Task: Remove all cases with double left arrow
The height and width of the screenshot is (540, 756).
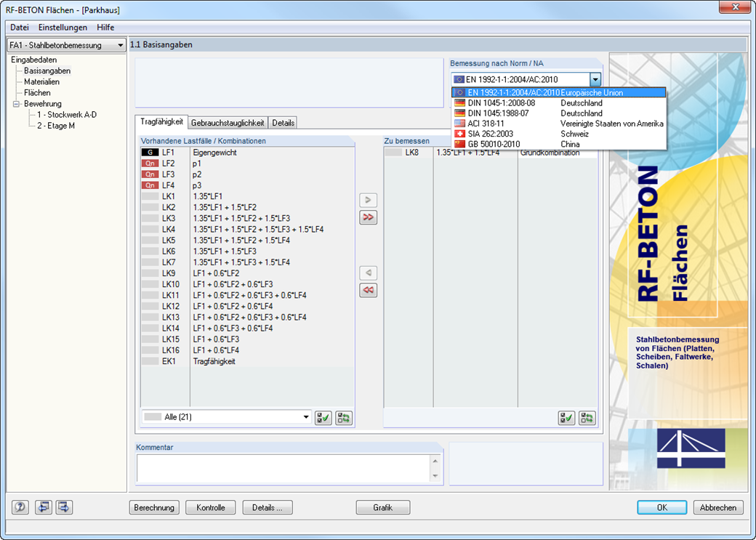Action: point(369,290)
